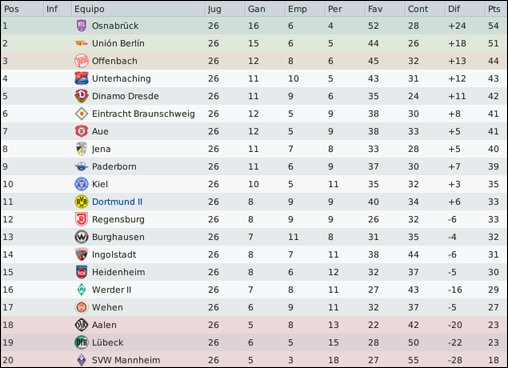Image resolution: width=508 pixels, height=368 pixels.
Task: Click the Lübeck club badge
Action: 81,342
